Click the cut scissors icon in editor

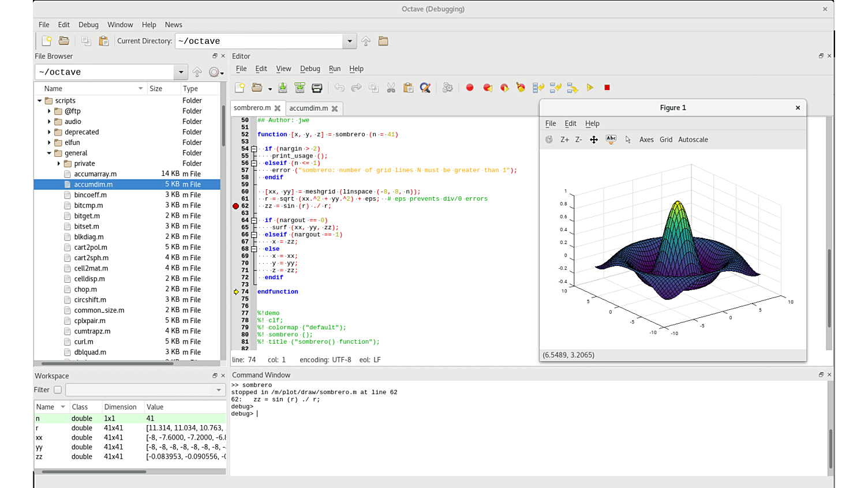[391, 88]
